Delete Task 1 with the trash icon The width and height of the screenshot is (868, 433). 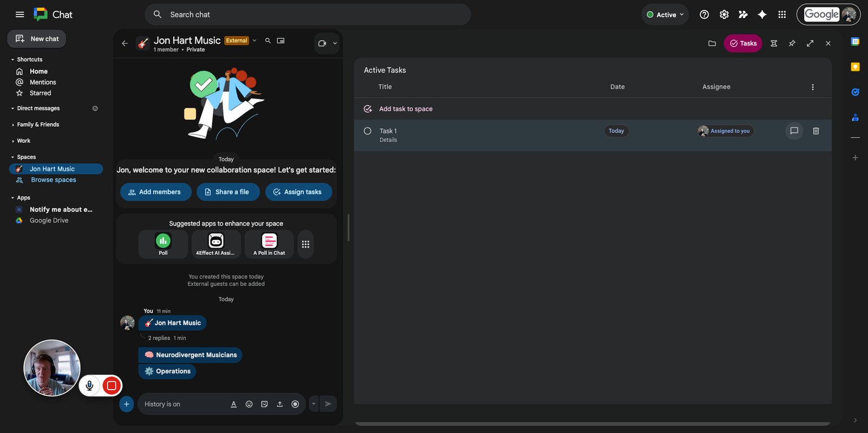[815, 131]
